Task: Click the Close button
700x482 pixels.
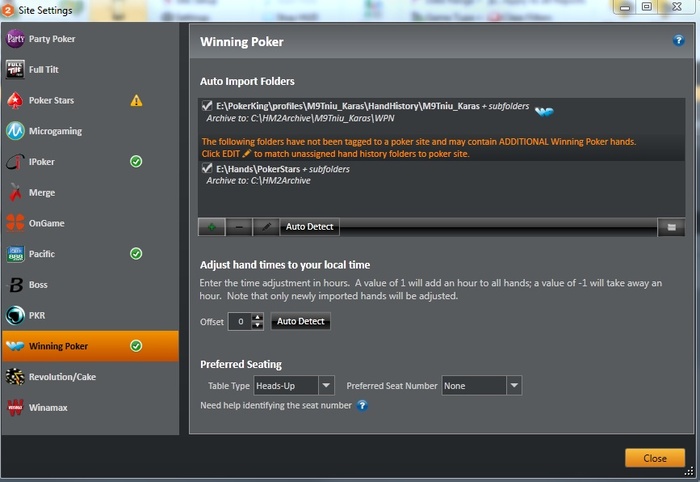Action: [655, 458]
